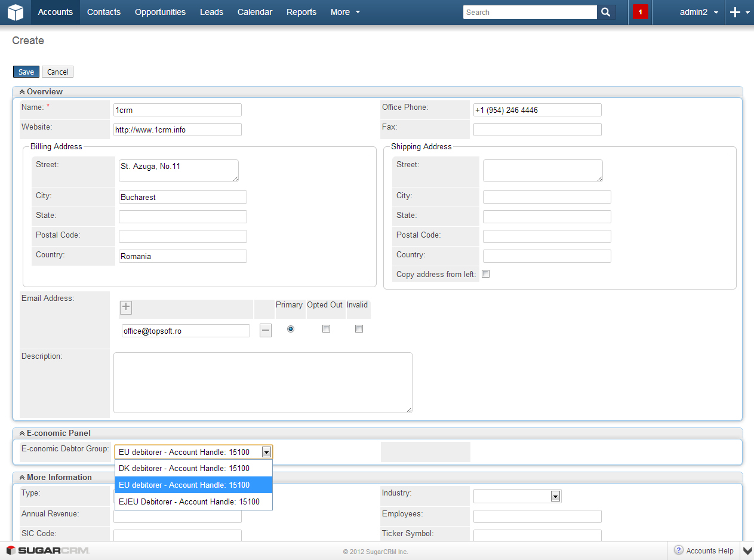Collapse the E-conomic Panel

point(22,433)
